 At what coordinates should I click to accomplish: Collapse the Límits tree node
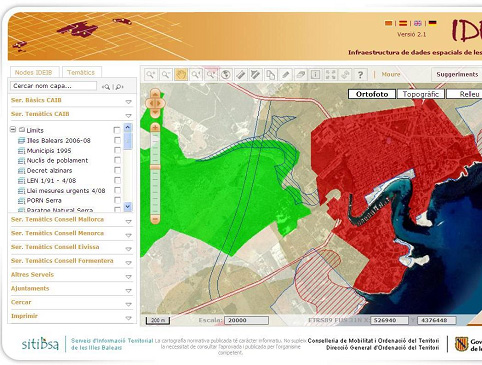coord(13,129)
